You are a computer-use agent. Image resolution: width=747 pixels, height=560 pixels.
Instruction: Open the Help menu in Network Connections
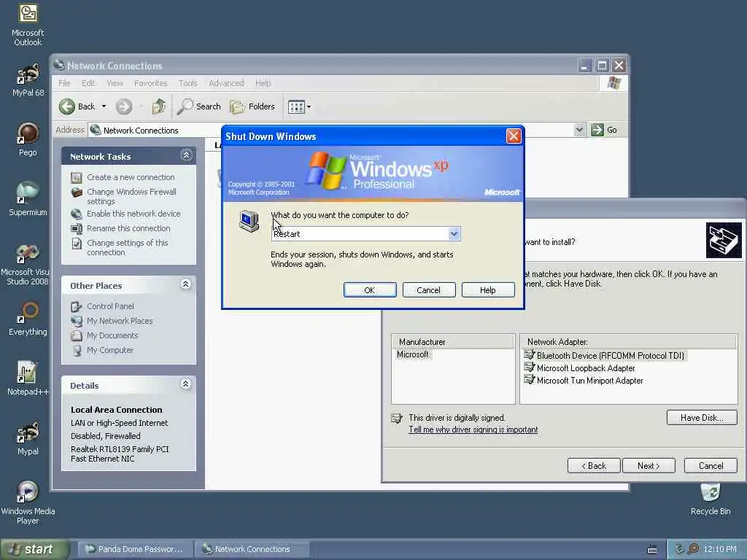click(263, 83)
